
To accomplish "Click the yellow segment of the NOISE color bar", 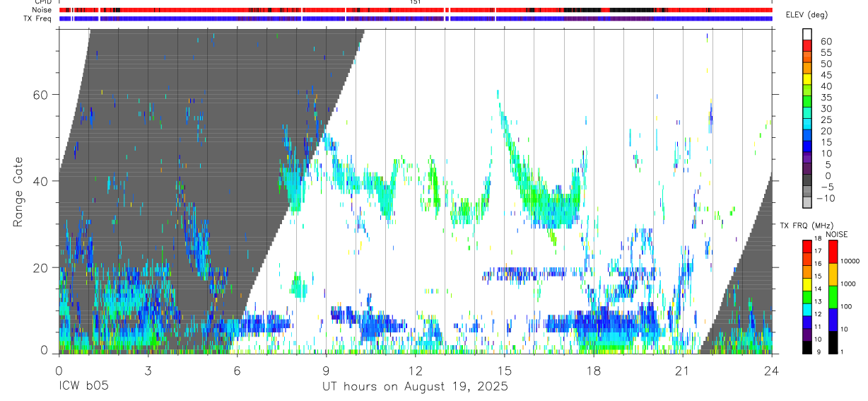I will point(833,274).
